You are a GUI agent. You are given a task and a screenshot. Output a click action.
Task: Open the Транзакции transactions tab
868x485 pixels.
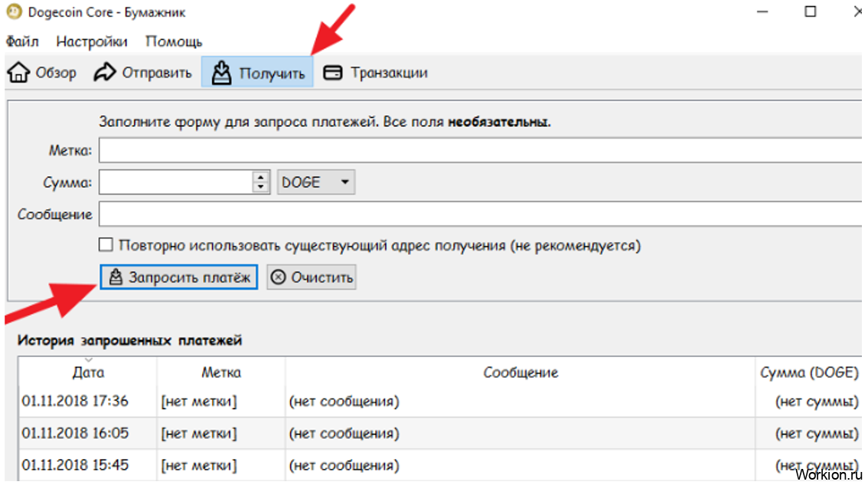[375, 73]
